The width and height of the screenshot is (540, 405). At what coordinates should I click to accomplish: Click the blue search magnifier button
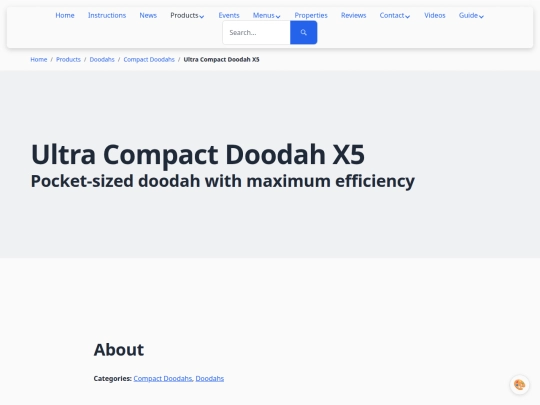click(303, 32)
